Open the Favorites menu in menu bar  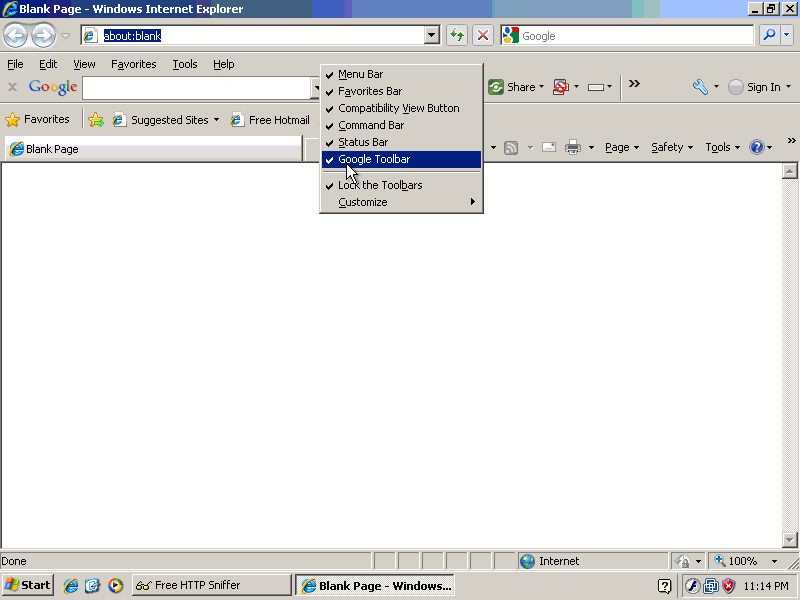coord(134,64)
